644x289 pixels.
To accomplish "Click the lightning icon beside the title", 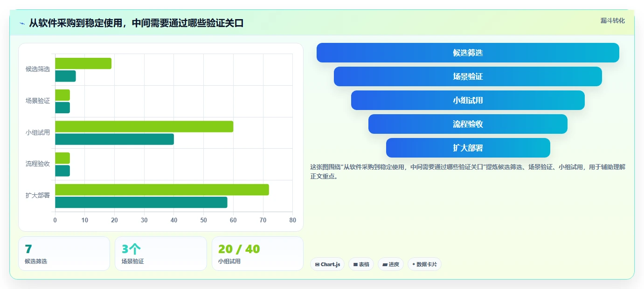I will [22, 23].
